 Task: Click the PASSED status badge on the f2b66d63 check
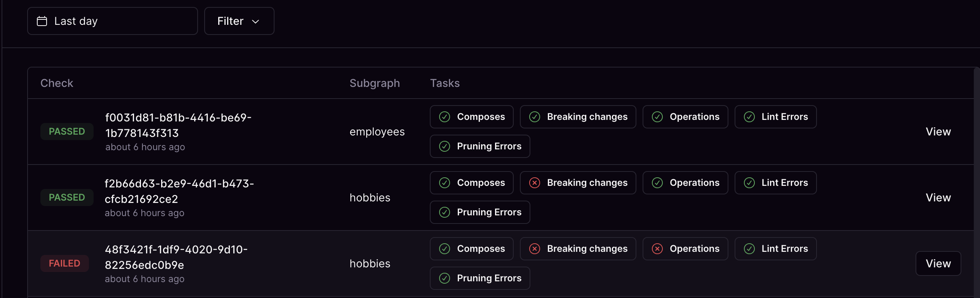click(67, 197)
